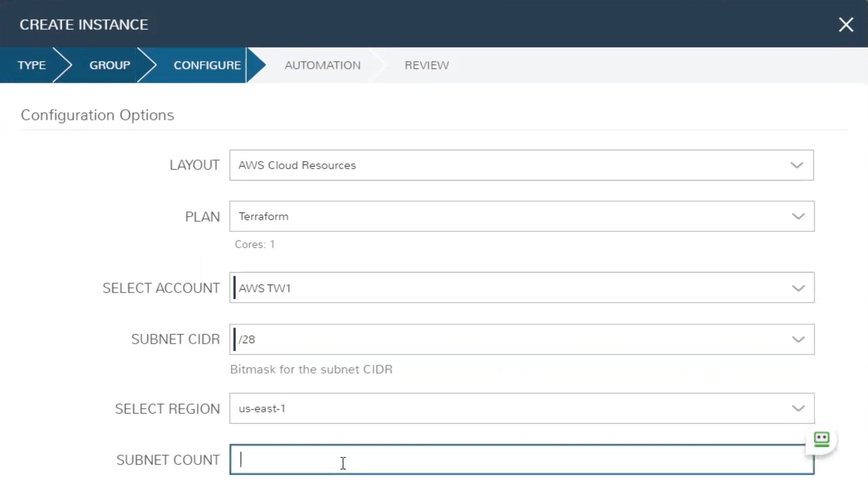Click the forward arrow on CONFIGURE step
Screen dimensions: 868x486
click(254, 65)
